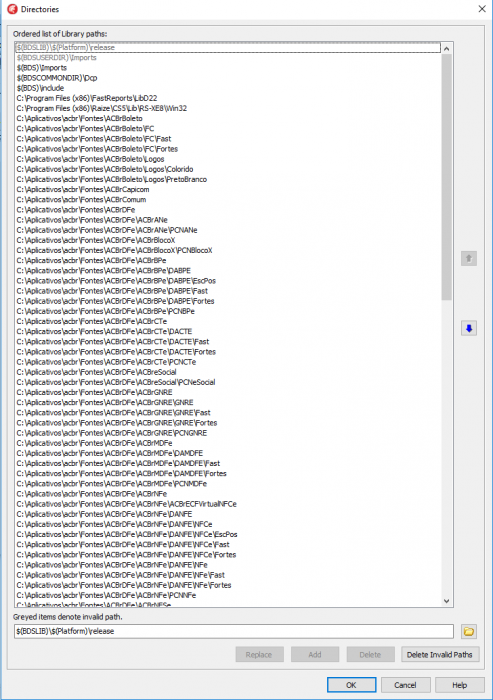The width and height of the screenshot is (493, 700).
Task: Confirm with the OK button
Action: 351,685
